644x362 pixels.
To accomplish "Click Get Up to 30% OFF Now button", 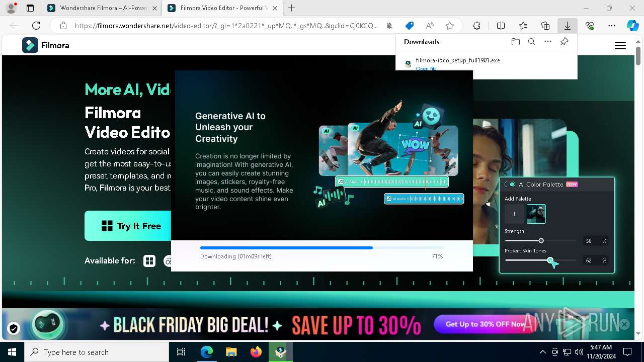I will 486,324.
